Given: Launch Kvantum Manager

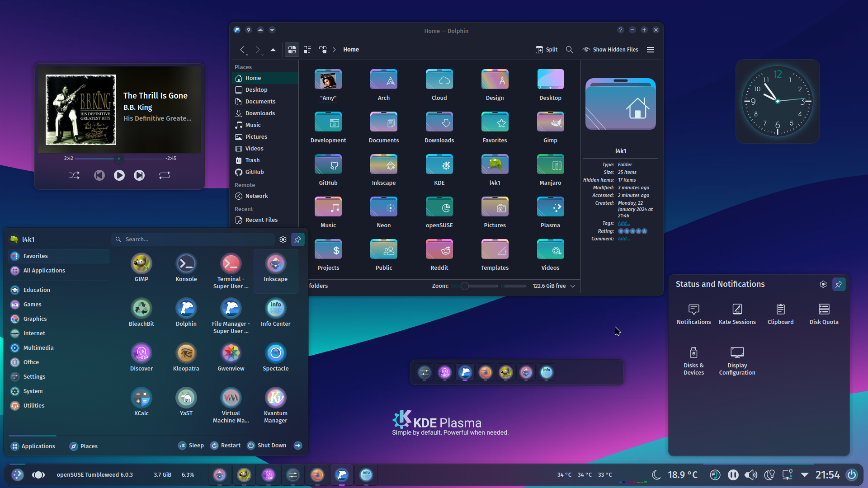Looking at the screenshot, I should tap(275, 406).
